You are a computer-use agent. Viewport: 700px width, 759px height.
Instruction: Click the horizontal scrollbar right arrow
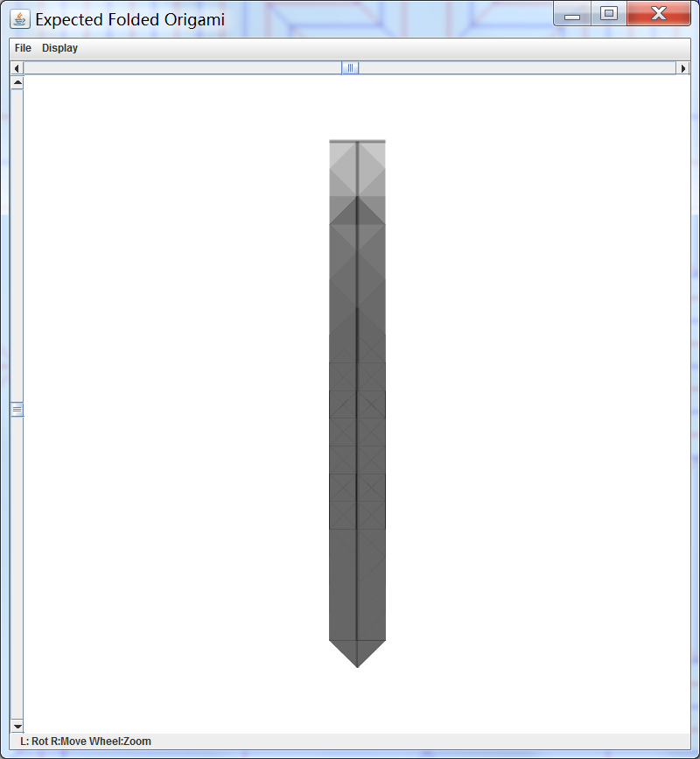682,68
